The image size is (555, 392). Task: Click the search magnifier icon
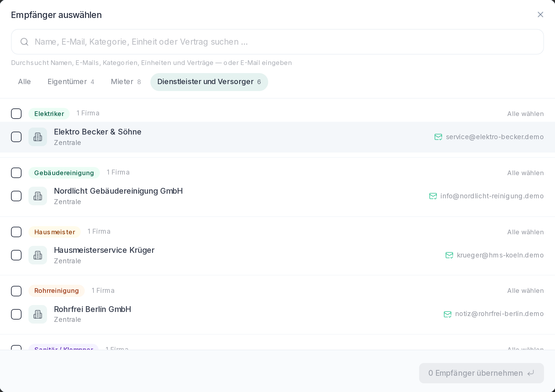pos(24,42)
